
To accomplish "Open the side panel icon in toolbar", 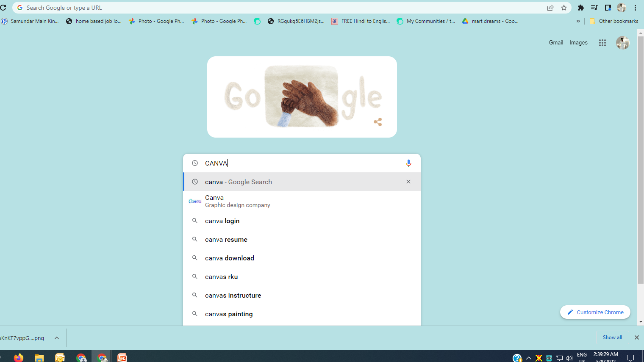I will [x=608, y=8].
